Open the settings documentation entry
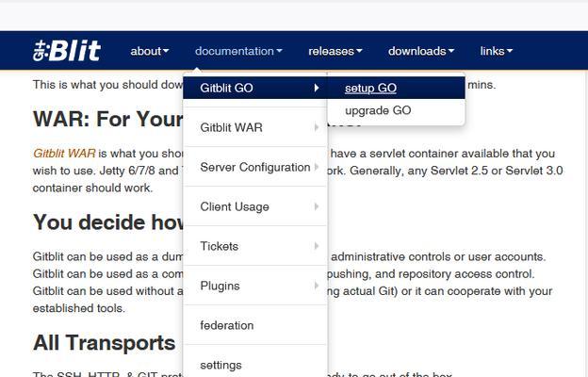 (255, 365)
